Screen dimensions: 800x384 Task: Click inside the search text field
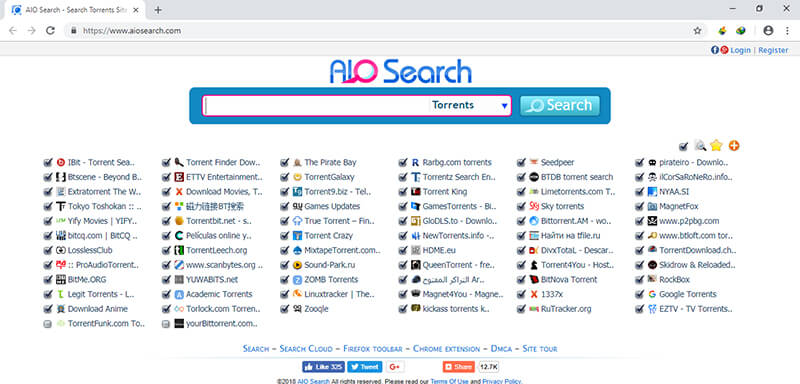click(x=316, y=106)
